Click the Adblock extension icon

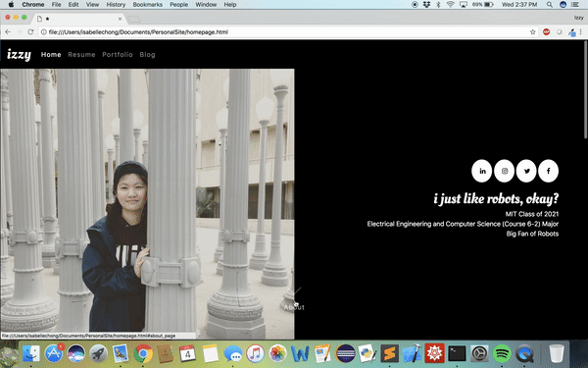point(547,32)
